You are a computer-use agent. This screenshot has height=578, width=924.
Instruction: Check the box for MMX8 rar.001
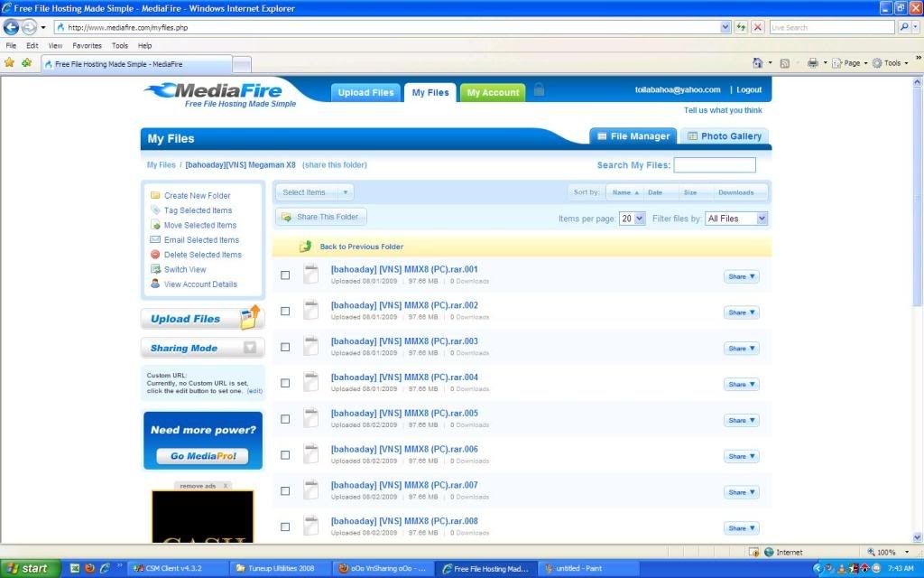285,275
